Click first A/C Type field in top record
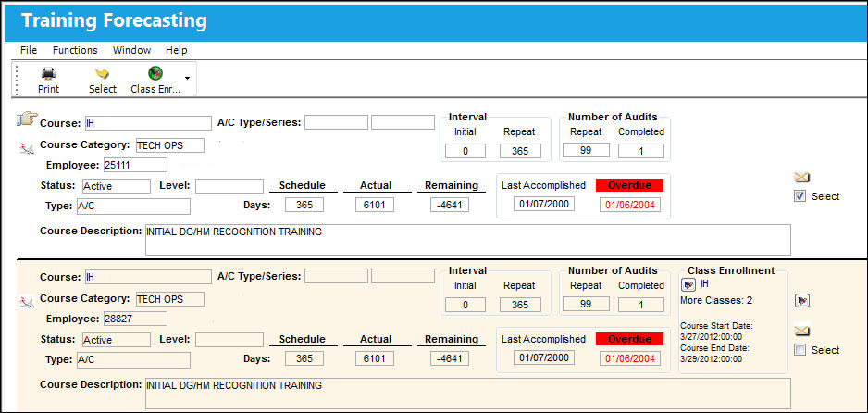The image size is (868, 413). (336, 122)
